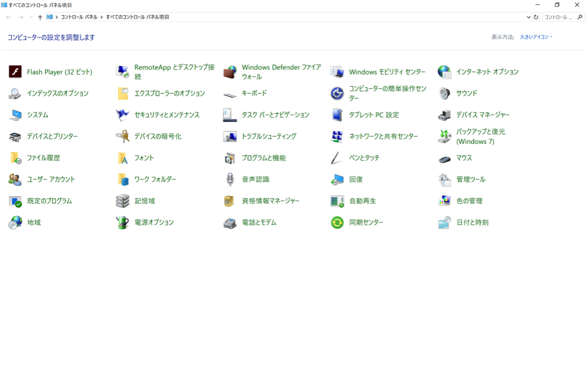Open the 資格情報マネージャー link
The height and width of the screenshot is (375, 588).
click(271, 201)
